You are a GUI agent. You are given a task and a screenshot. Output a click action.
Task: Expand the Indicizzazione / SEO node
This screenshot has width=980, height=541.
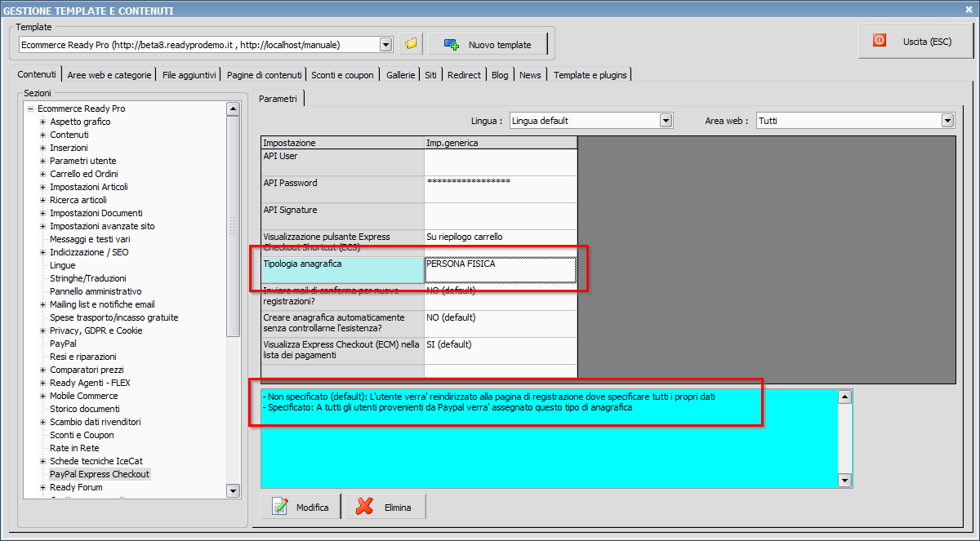point(43,252)
